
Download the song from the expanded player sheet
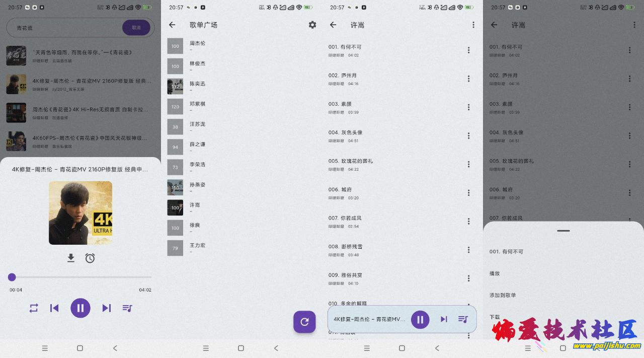71,258
